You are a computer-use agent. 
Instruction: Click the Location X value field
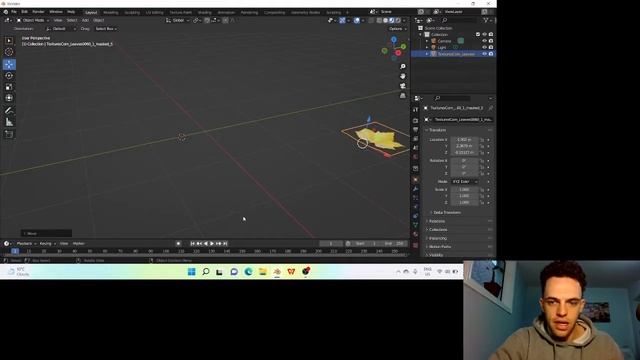tap(464, 140)
